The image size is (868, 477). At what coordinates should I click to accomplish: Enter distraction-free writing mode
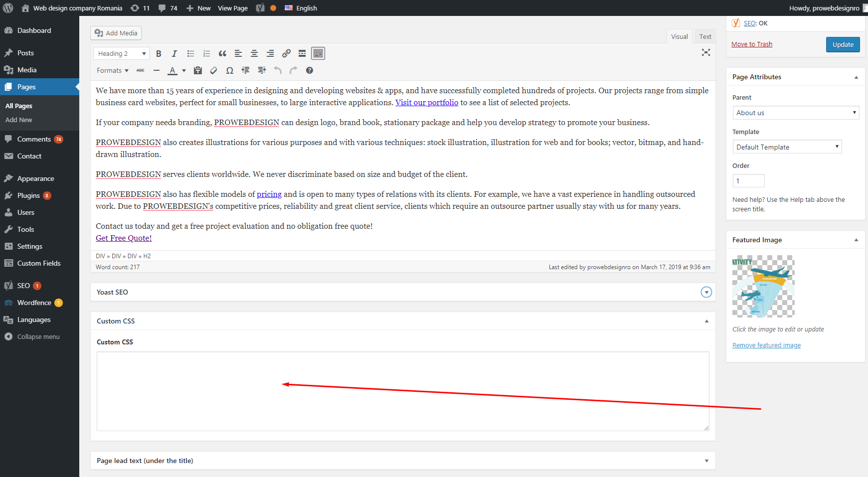tap(706, 52)
